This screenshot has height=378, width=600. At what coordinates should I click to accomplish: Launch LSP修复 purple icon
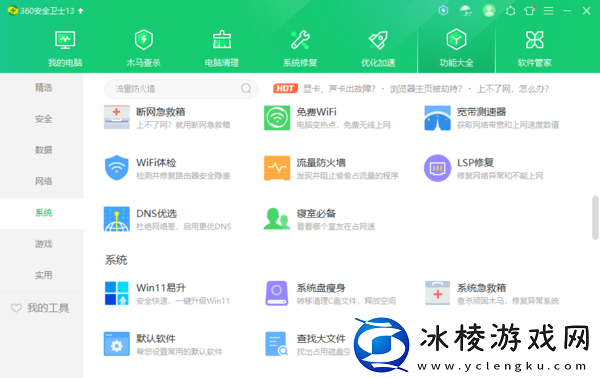[437, 168]
